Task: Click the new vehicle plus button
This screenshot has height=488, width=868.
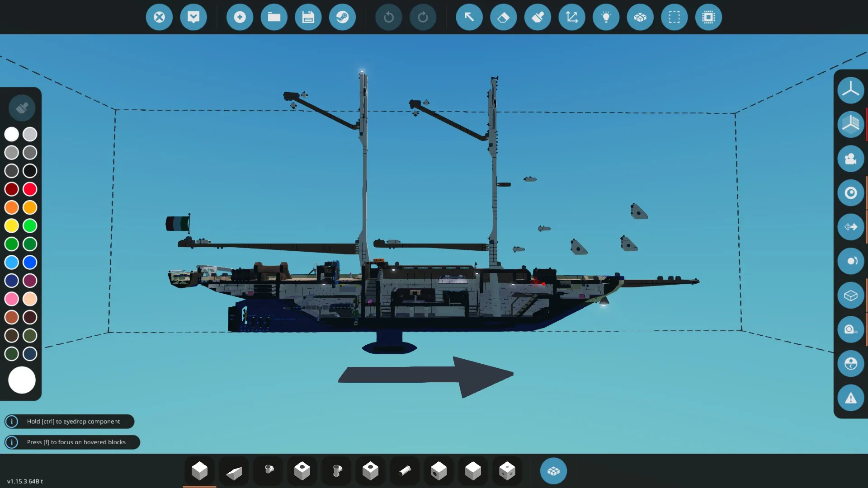Action: coord(240,17)
